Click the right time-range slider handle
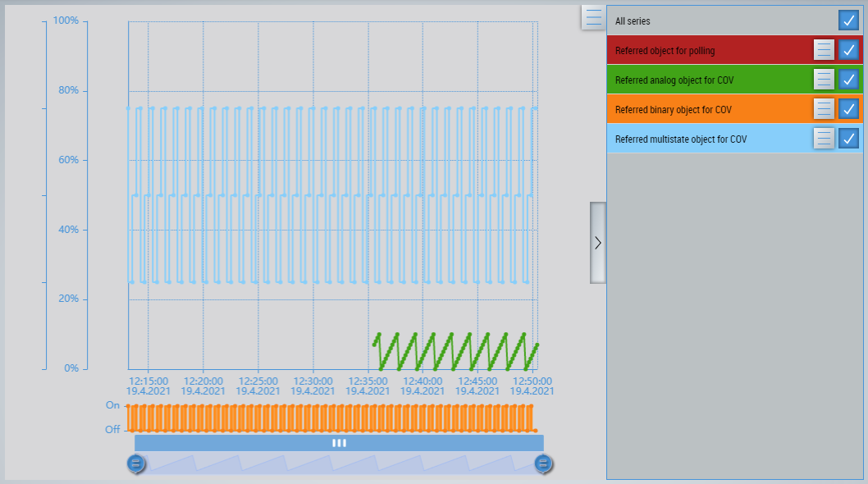The height and width of the screenshot is (484, 868). [x=543, y=463]
